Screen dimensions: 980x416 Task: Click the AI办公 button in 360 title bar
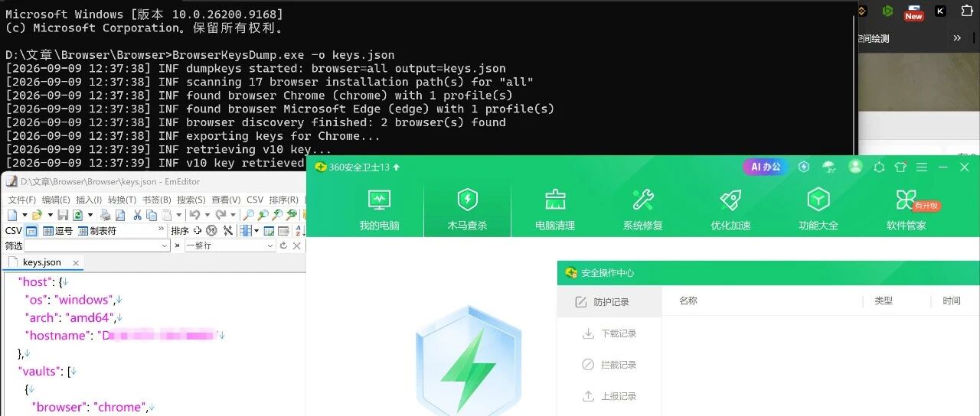(766, 167)
